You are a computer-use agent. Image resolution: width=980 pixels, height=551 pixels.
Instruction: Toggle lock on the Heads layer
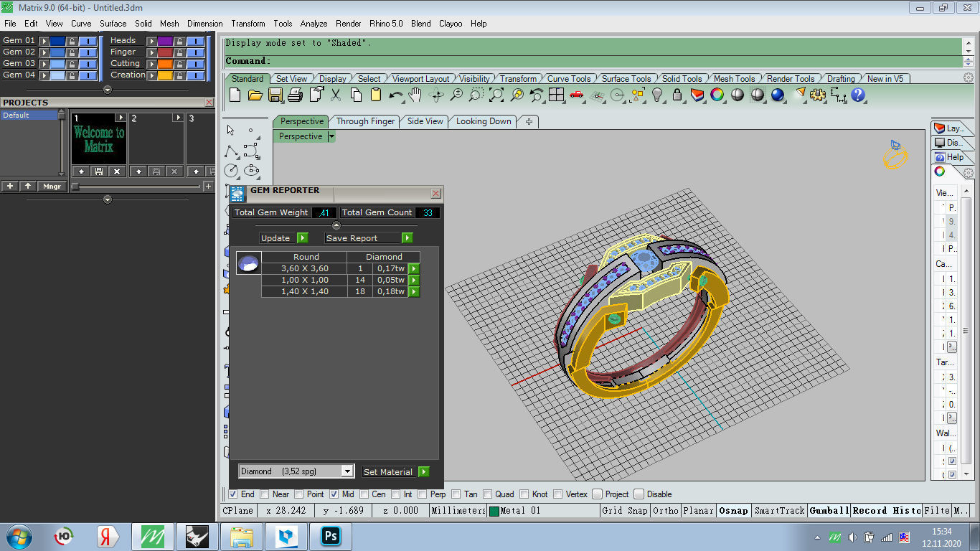pyautogui.click(x=179, y=41)
